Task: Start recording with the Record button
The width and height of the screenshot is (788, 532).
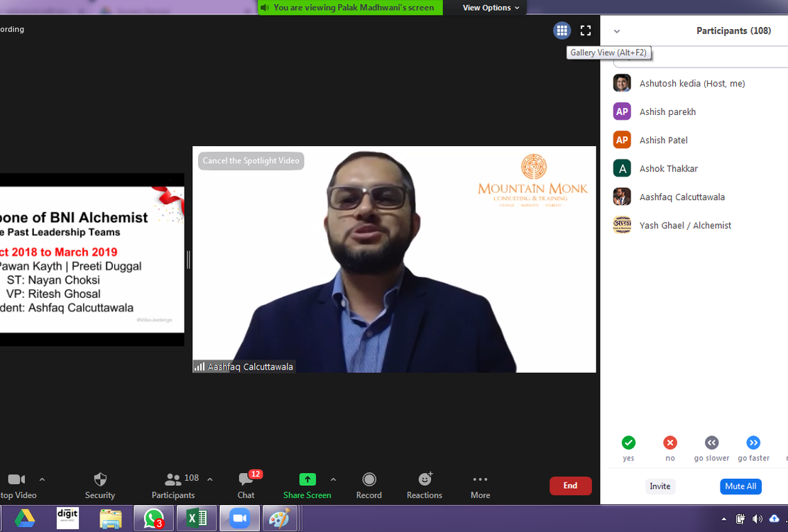Action: pos(368,480)
